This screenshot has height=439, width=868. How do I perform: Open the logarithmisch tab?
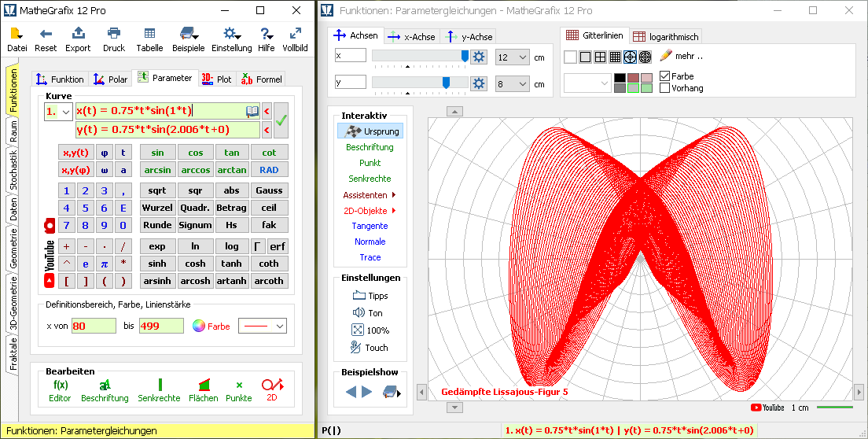[666, 36]
